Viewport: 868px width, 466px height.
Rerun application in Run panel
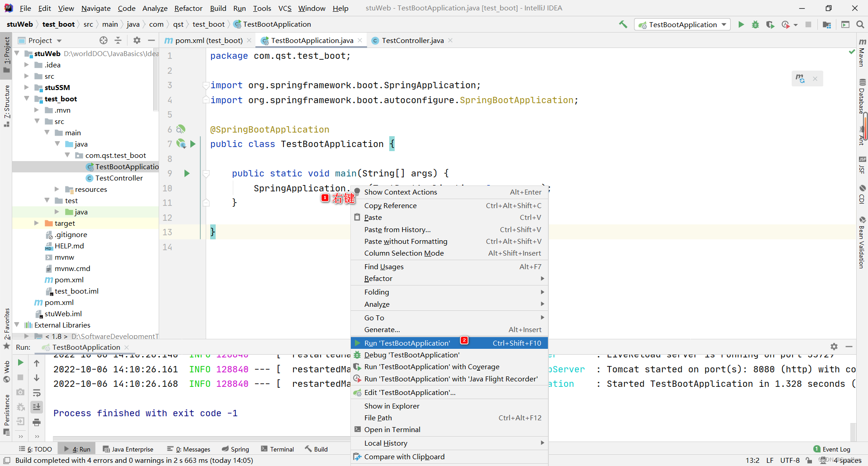point(20,362)
